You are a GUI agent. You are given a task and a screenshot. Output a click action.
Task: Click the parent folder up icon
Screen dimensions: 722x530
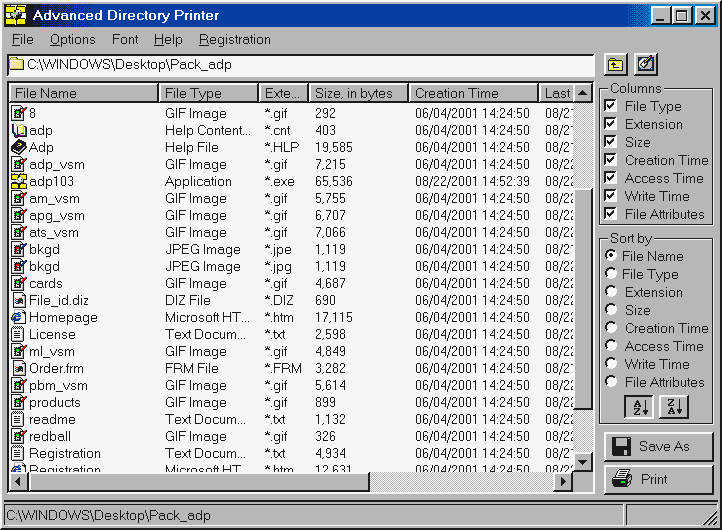coord(616,65)
